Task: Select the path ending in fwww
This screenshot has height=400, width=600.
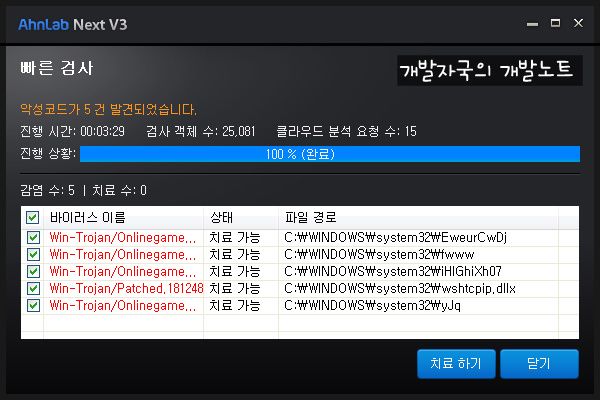Action: coord(379,255)
